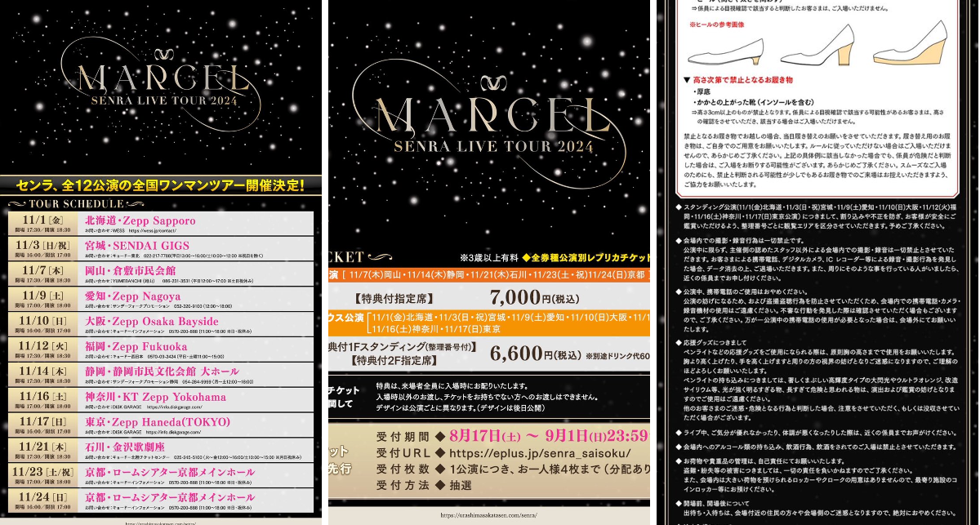980x525 pixels.
Task: Select the 11/1 Zepp Sapporo schedule row
Action: (x=161, y=225)
